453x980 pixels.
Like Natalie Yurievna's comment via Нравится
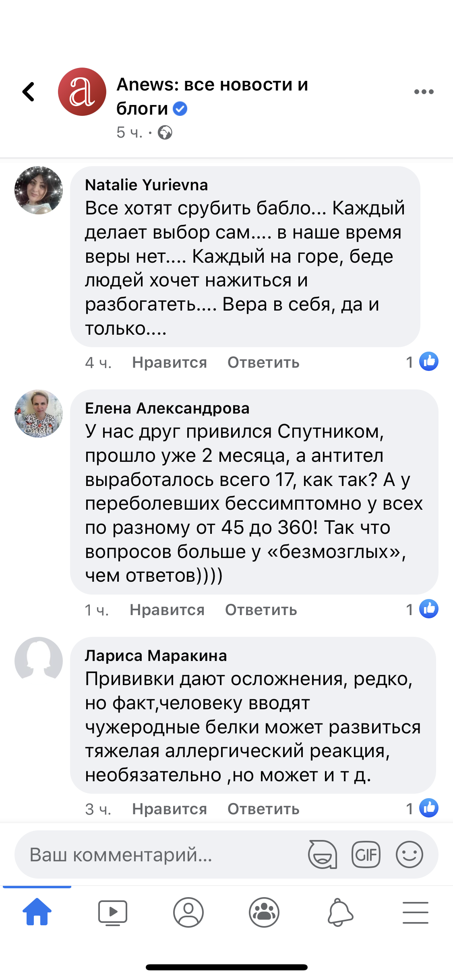170,362
